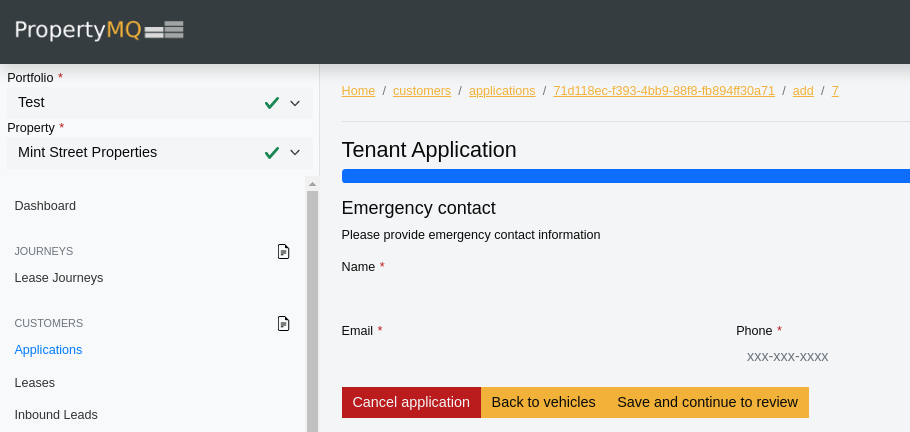Click the green checkmark beside Mint Street Properties
Image resolution: width=910 pixels, height=432 pixels.
(271, 153)
